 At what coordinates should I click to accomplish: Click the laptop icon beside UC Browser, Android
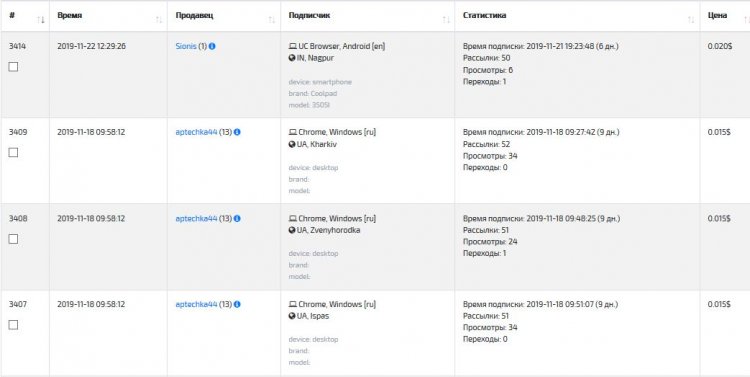click(293, 46)
